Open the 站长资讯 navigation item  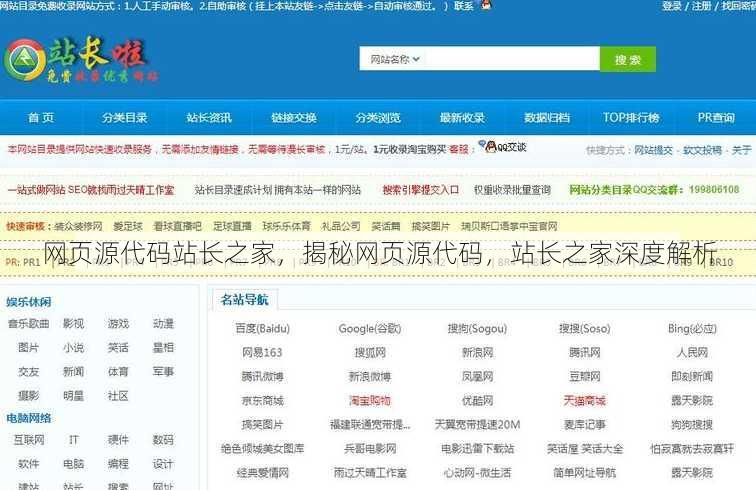(209, 118)
